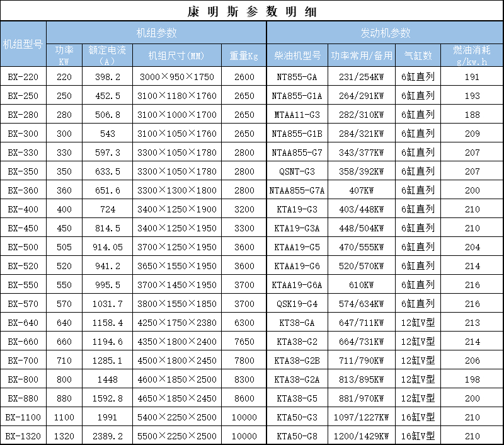Select the BX-280 model cell
Image resolution: width=504 pixels, height=445 pixels.
[23, 115]
